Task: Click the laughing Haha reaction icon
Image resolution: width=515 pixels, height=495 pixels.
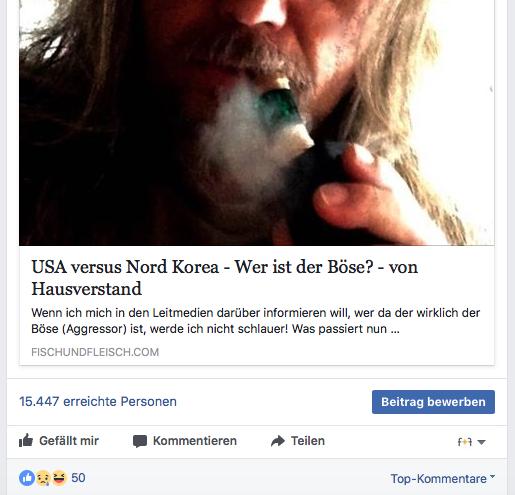Action: pyautogui.click(x=59, y=478)
